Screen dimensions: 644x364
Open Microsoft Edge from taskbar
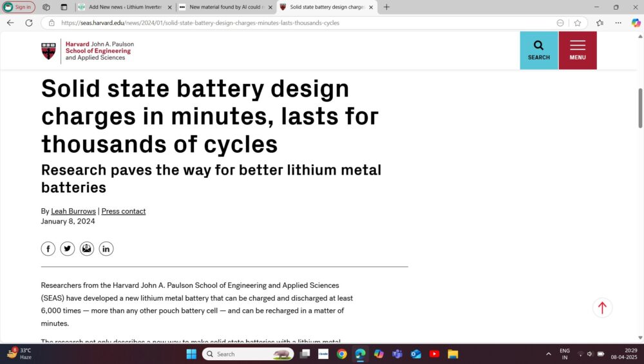360,354
